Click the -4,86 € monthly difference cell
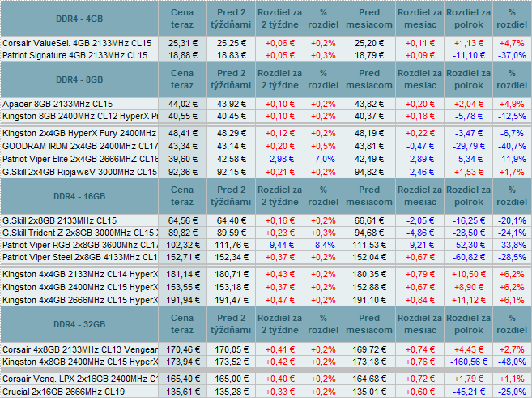532x398 pixels. [x=420, y=233]
